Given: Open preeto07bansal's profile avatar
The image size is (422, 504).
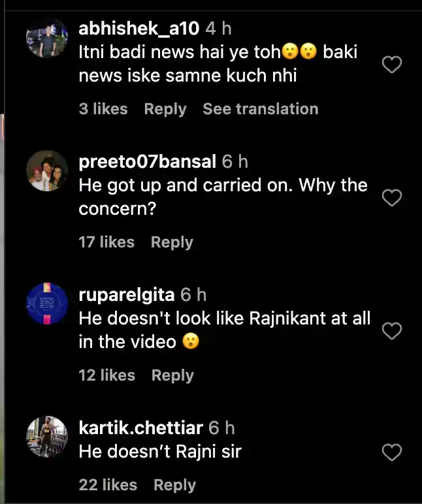Looking at the screenshot, I should click(x=47, y=171).
